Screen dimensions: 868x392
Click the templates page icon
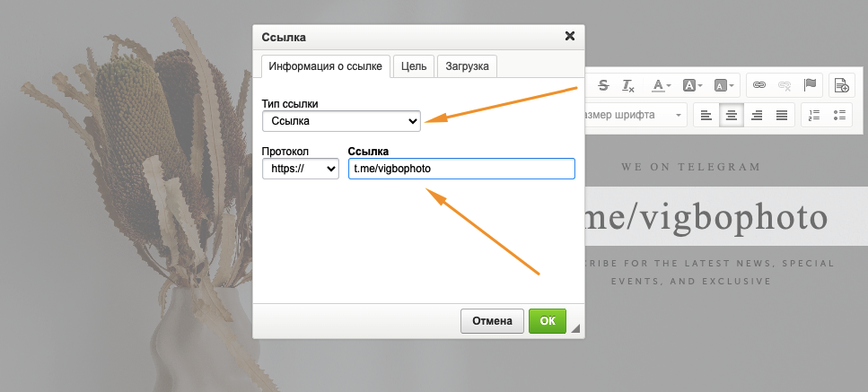click(x=842, y=85)
